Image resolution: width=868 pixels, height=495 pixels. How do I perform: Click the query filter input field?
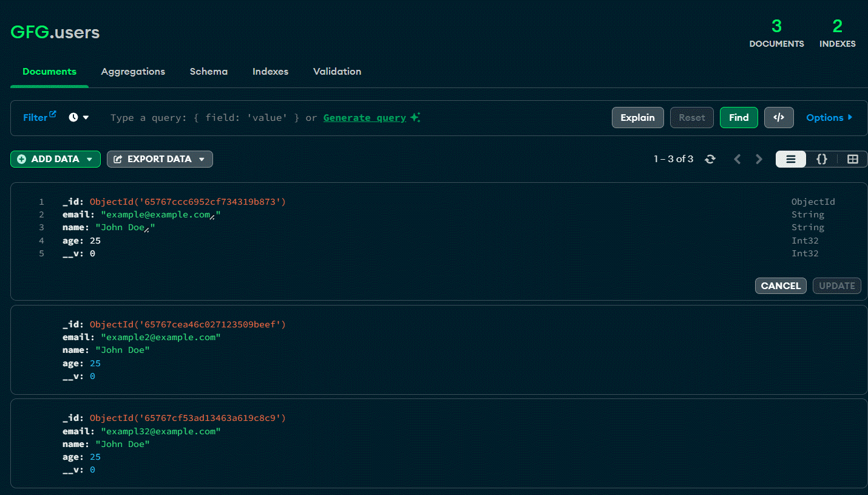[x=206, y=118]
